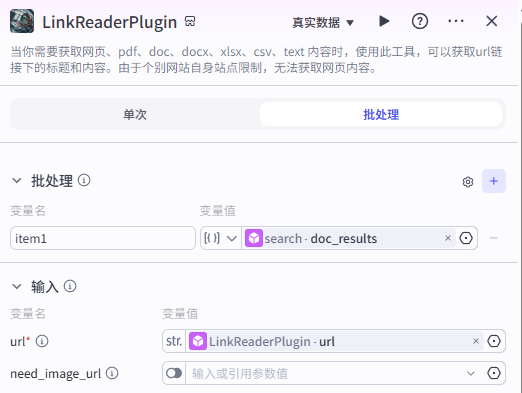This screenshot has width=522, height=393.
Task: Add a batch variable with plus button
Action: [494, 181]
